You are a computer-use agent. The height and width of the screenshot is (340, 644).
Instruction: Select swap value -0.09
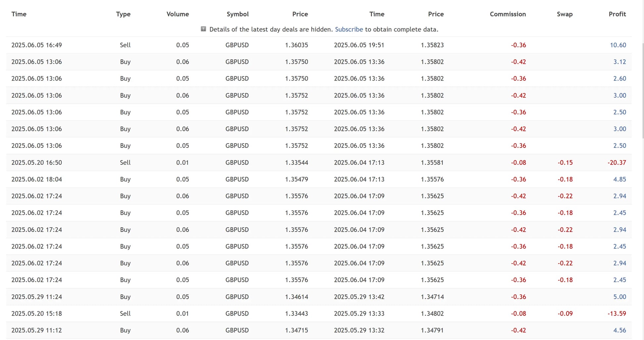click(x=565, y=314)
